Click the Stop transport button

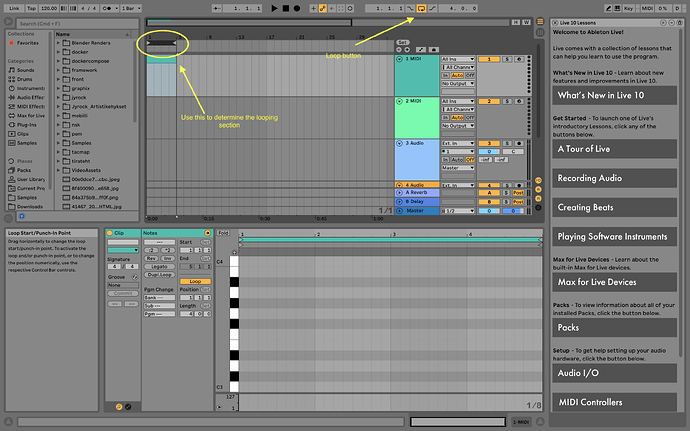coord(286,8)
